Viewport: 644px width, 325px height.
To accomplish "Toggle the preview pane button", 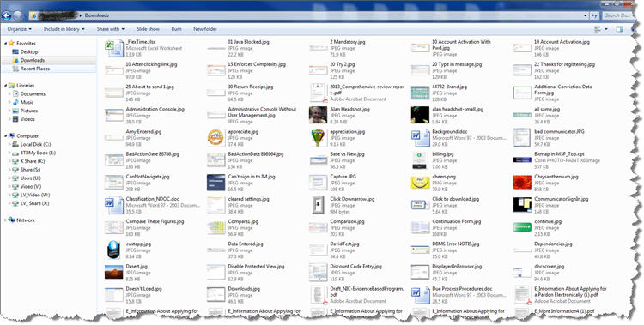I will coord(620,29).
